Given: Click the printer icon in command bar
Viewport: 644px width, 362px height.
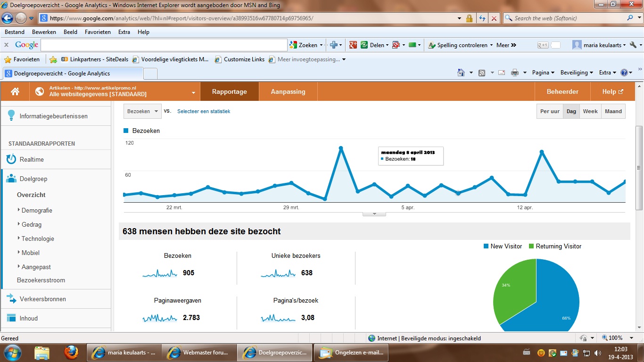Looking at the screenshot, I should point(515,73).
